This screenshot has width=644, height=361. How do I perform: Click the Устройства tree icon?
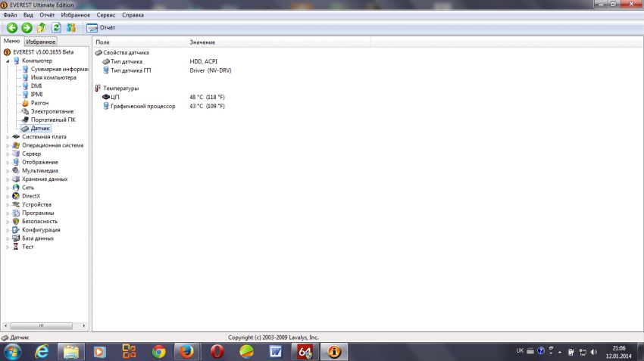16,204
